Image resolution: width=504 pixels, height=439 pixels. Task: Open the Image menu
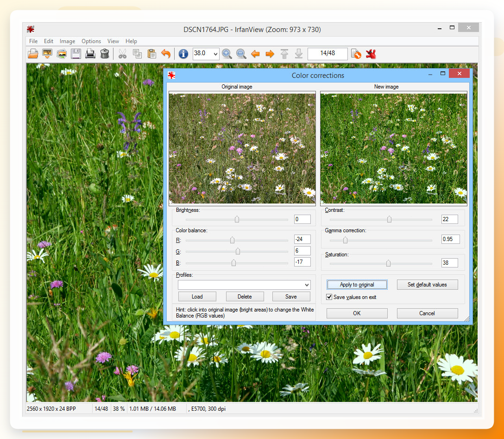click(x=67, y=41)
